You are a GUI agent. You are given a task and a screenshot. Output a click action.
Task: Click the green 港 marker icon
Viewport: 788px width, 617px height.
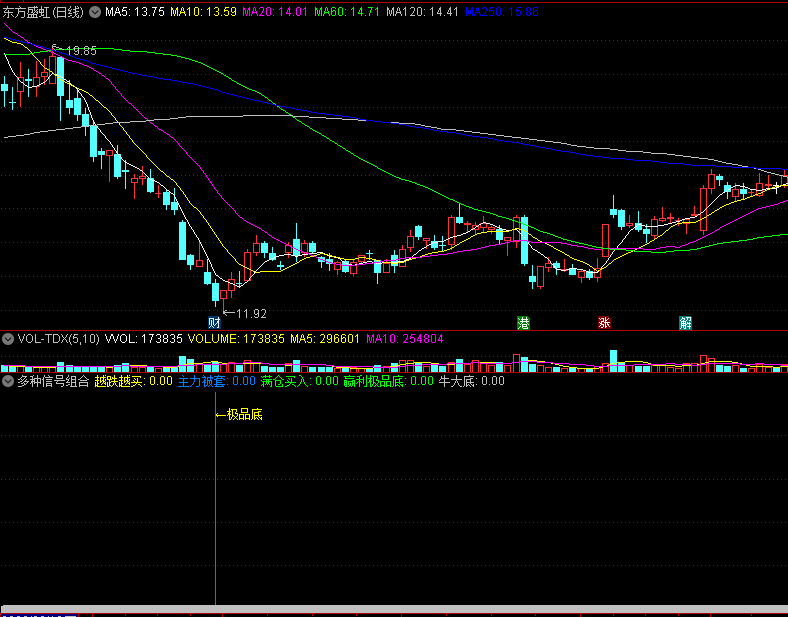pos(523,323)
